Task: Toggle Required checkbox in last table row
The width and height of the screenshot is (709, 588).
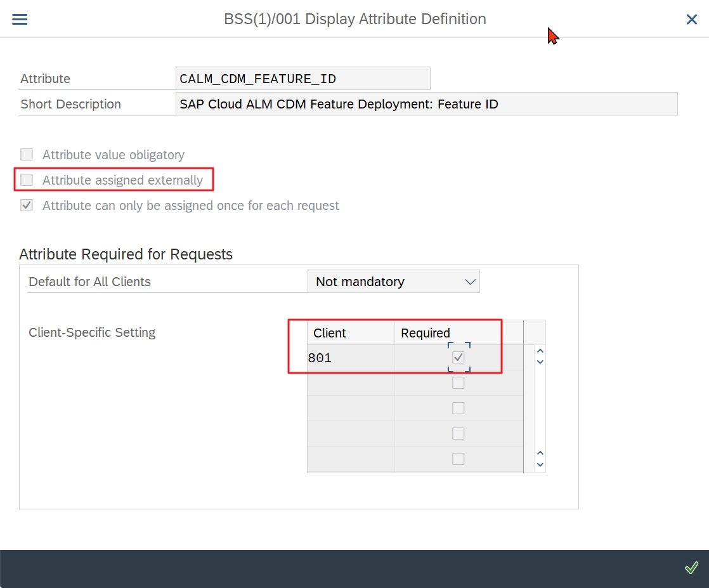Action: 459,459
